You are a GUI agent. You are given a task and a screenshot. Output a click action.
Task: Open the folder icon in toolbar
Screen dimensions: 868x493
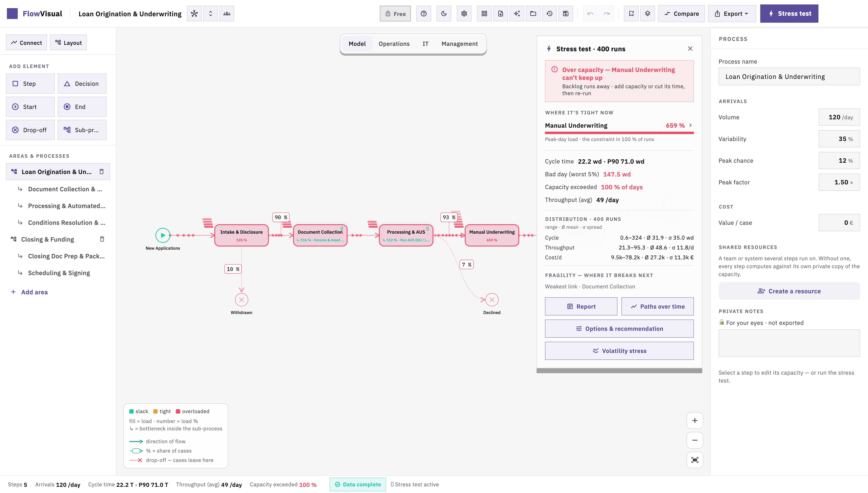pyautogui.click(x=533, y=14)
